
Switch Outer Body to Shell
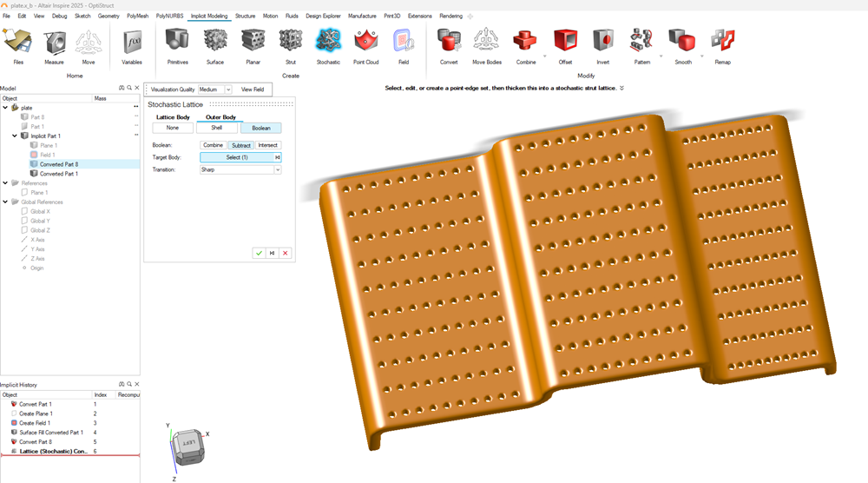pyautogui.click(x=216, y=128)
